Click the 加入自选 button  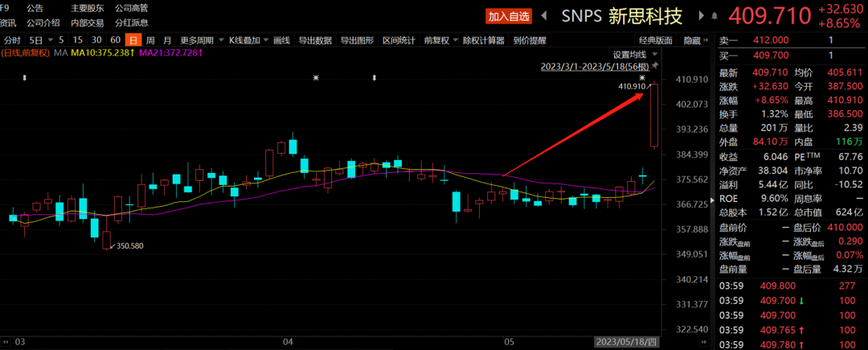(509, 17)
